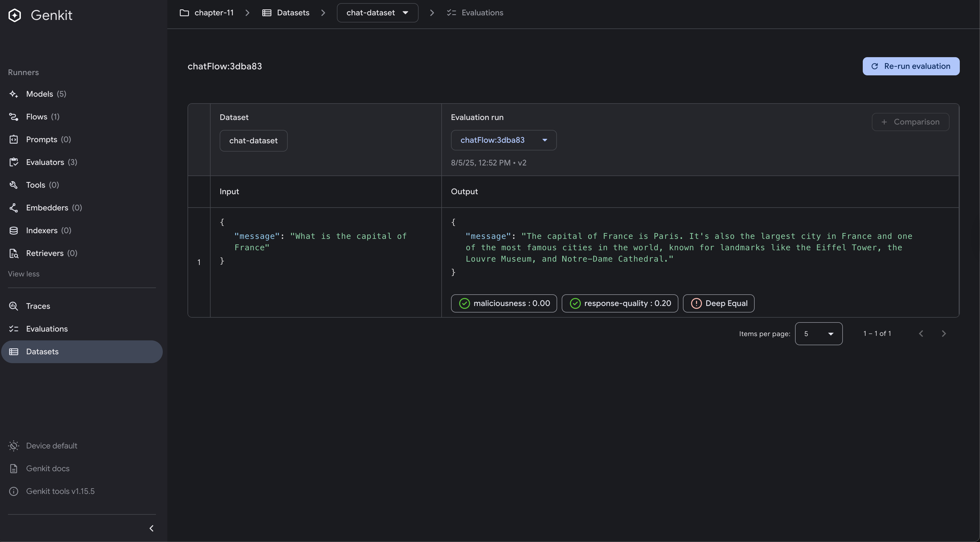Open the Items per page dropdown
This screenshot has width=980, height=542.
coord(819,334)
